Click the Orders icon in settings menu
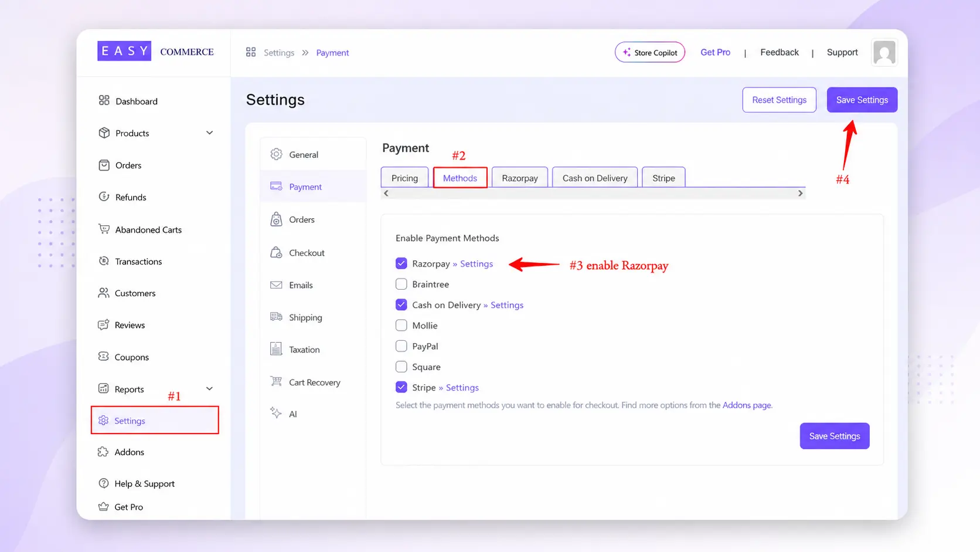 point(276,219)
